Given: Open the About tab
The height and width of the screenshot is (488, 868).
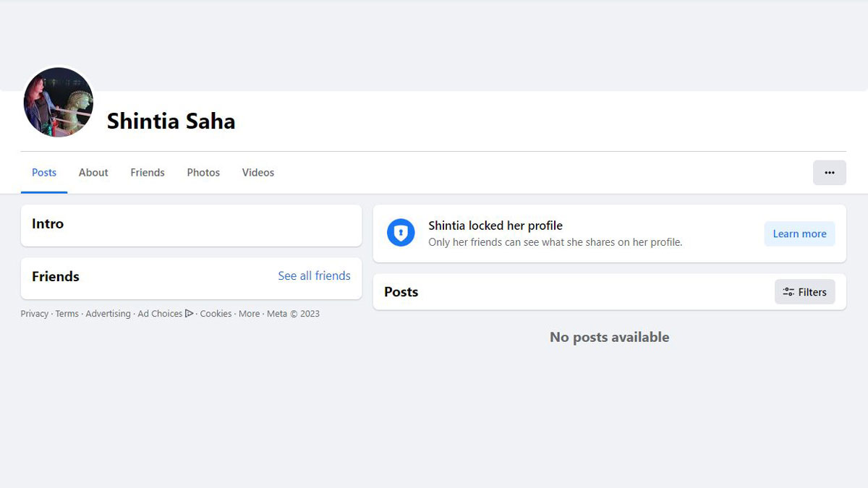Looking at the screenshot, I should (x=93, y=173).
